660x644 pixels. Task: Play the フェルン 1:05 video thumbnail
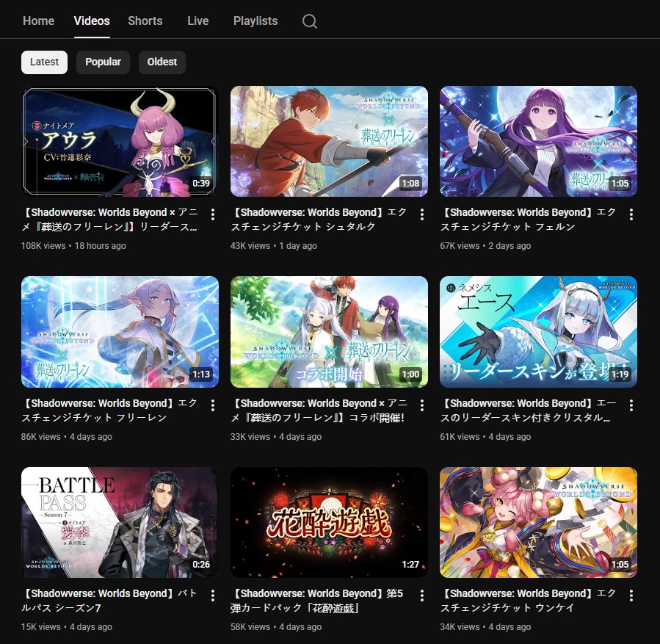point(538,142)
